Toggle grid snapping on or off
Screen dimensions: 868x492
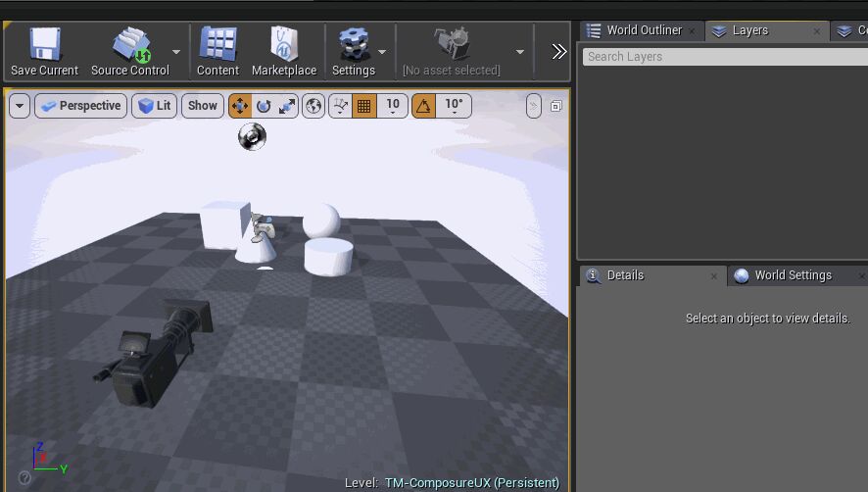pos(364,106)
